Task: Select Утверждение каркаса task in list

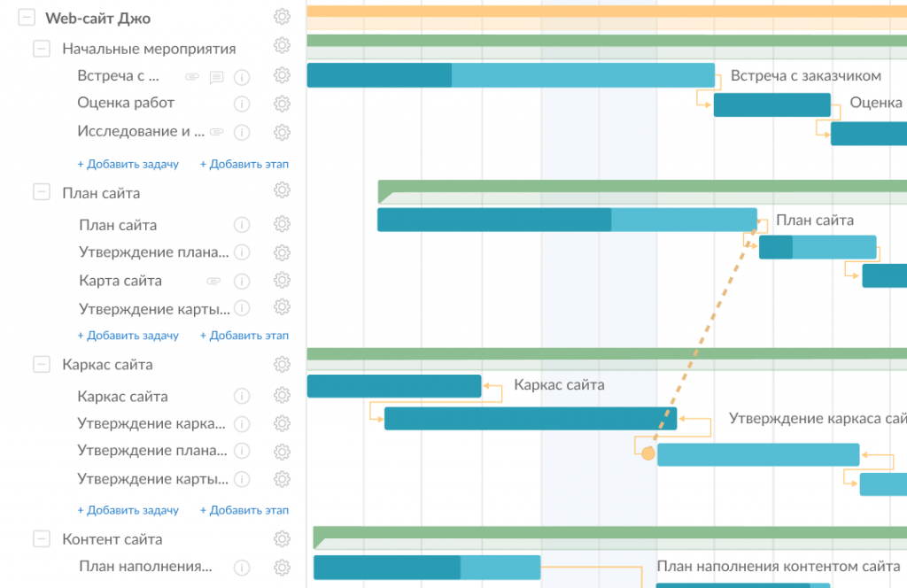Action: [x=151, y=423]
